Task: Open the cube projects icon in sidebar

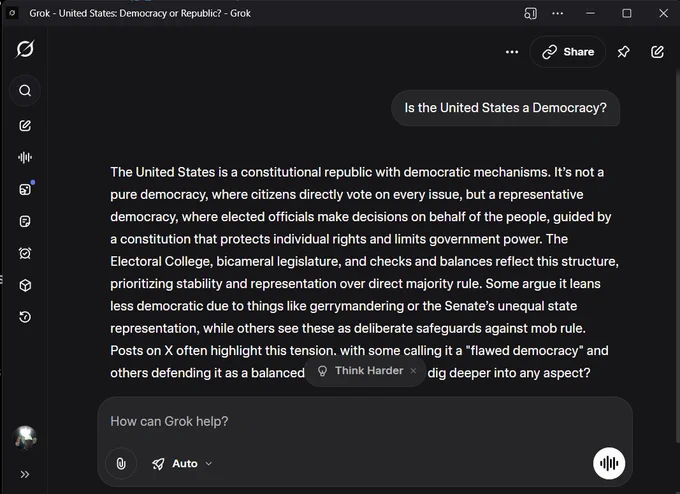Action: click(25, 285)
